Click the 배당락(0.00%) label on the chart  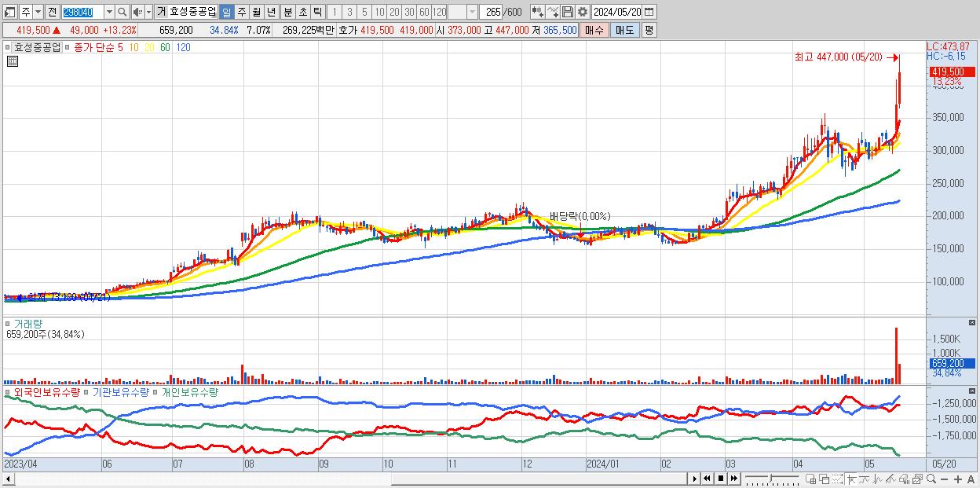click(580, 216)
